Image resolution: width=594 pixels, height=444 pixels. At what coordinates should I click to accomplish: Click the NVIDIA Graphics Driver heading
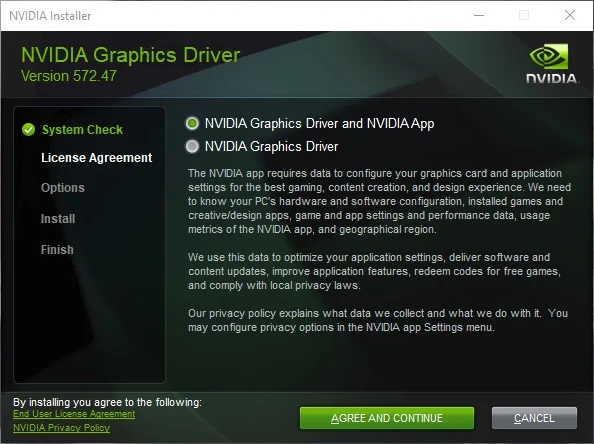click(x=130, y=55)
